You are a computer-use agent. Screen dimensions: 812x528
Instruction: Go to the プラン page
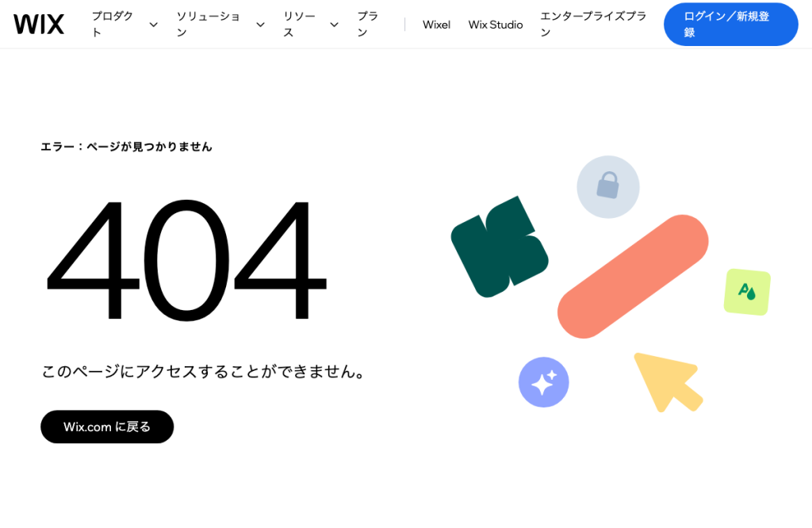[368, 25]
